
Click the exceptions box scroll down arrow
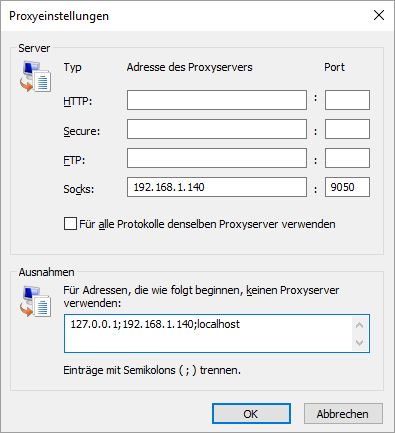click(x=359, y=342)
